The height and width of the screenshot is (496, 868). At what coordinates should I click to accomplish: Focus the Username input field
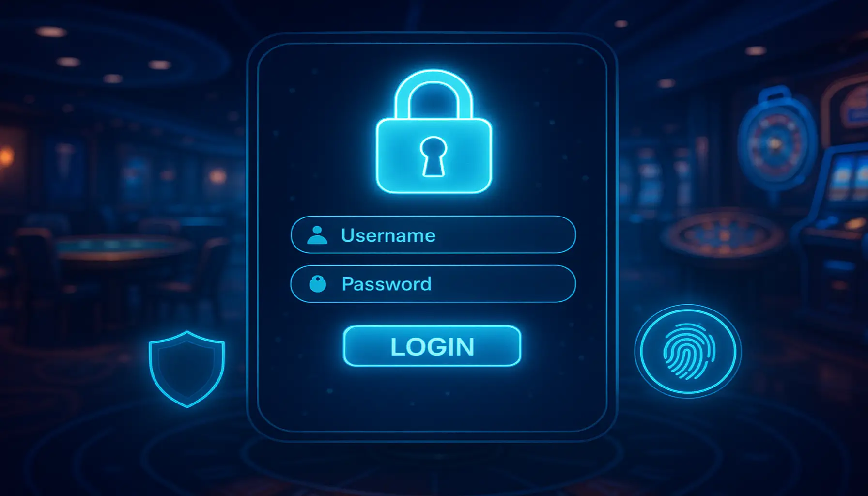coord(433,235)
